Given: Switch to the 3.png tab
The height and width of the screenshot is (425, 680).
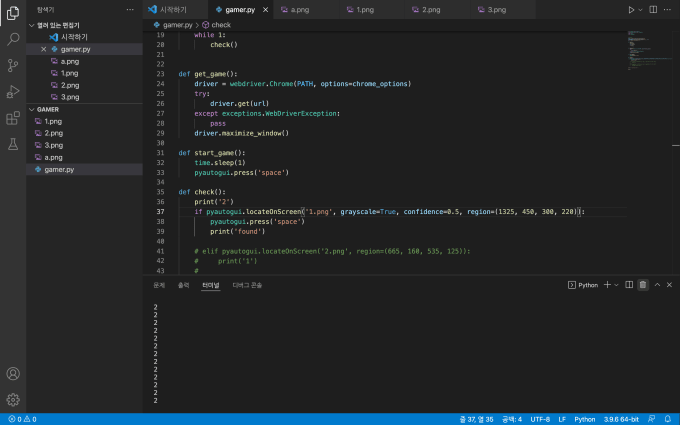Looking at the screenshot, I should coord(503,10).
